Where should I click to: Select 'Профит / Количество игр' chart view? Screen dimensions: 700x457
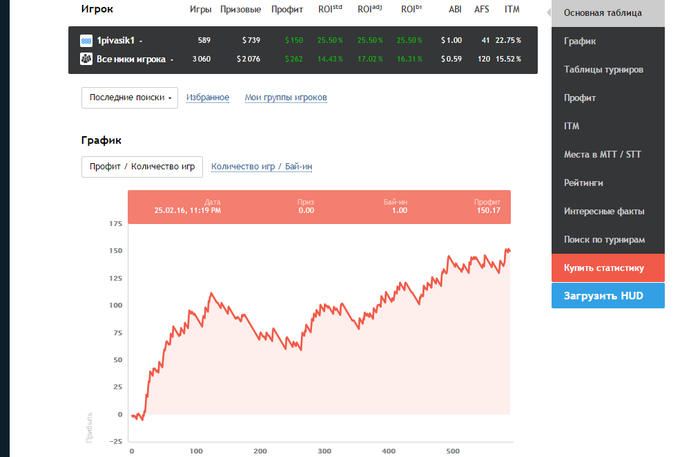(142, 166)
